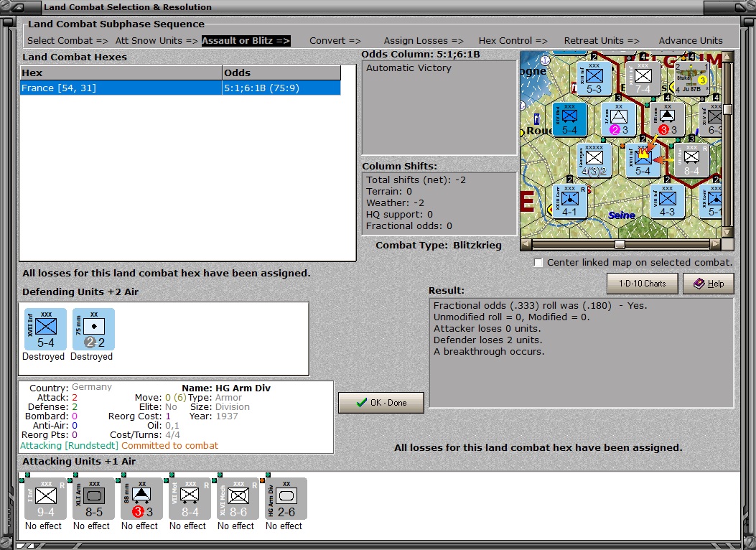Click map vertical scrollbar down arrow
Screen dimensions: 756x550
[727, 233]
